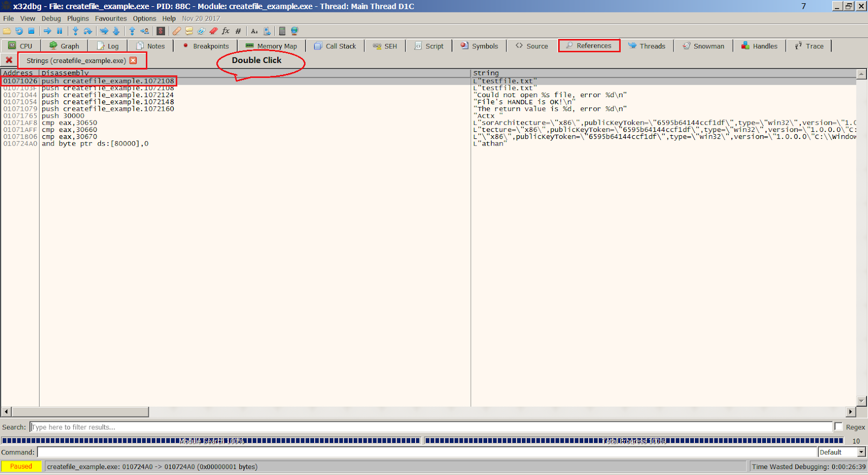
Task: Find intermodular calls using the toolbar icon
Action: point(267,31)
